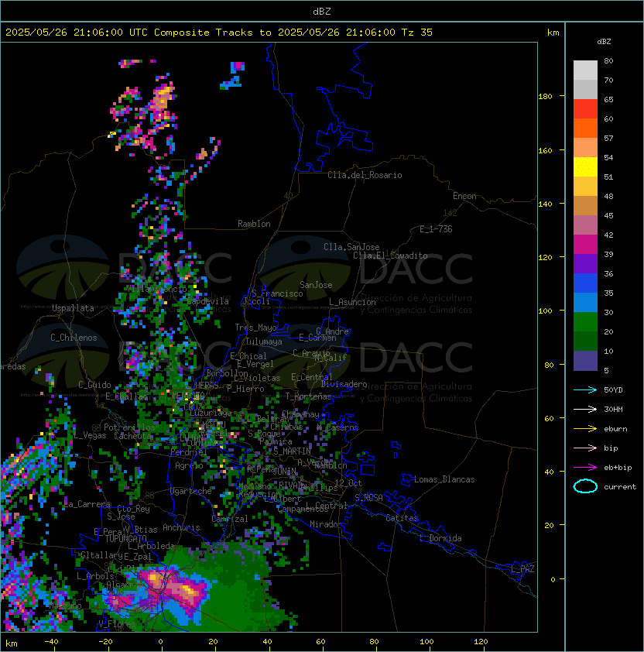Image resolution: width=644 pixels, height=652 pixels.
Task: Click the cyan 50YD arrow in legend
Action: pyautogui.click(x=585, y=389)
